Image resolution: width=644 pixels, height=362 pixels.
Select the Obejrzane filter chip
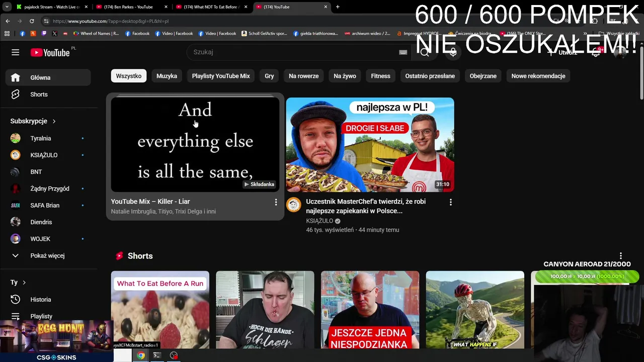point(483,76)
